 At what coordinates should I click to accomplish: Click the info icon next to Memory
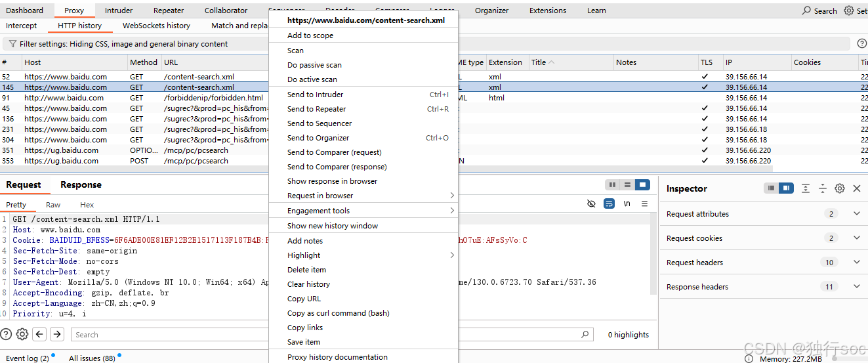tap(749, 359)
